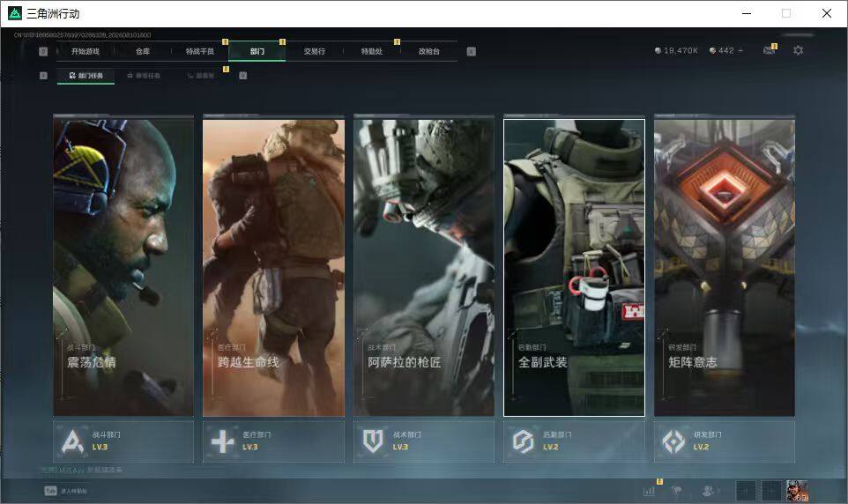Open the 跨越生命线 medical department card
The image size is (848, 504).
pos(273,268)
